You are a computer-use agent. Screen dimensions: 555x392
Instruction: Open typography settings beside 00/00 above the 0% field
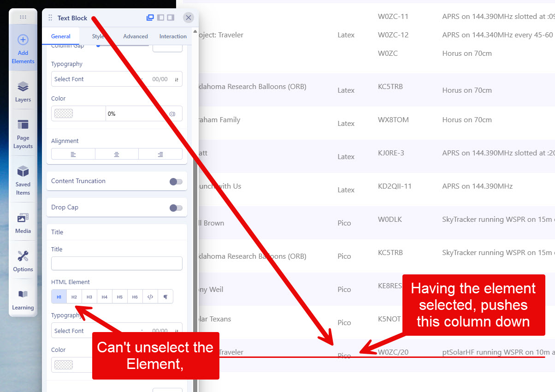point(177,79)
